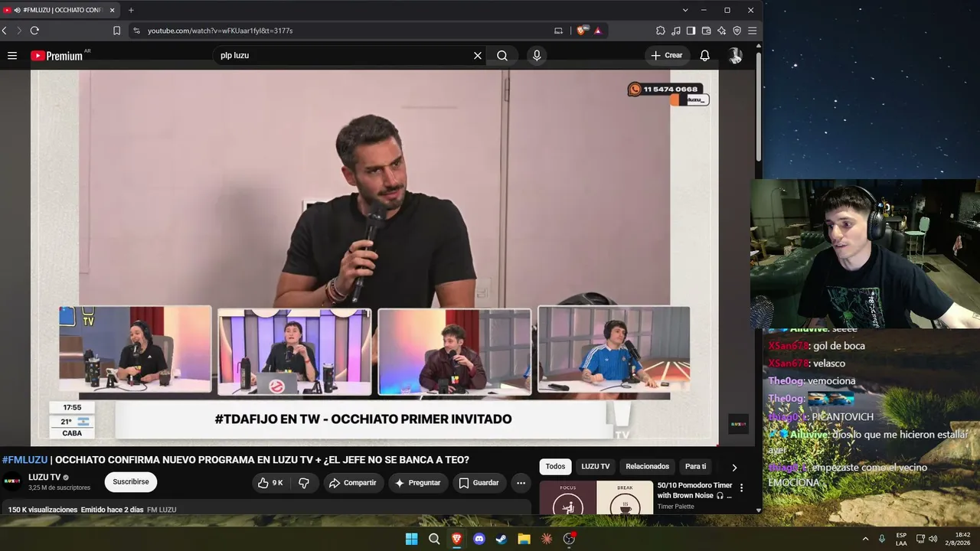Select the youtube.com address bar URL
Screen dimensions: 980x551
click(x=220, y=31)
